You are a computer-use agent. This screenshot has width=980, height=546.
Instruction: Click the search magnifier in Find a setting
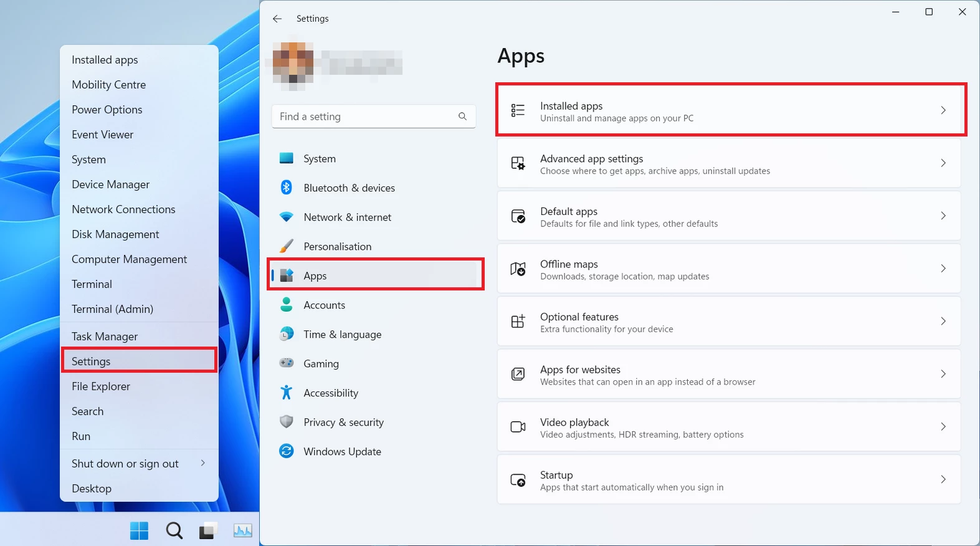pos(462,117)
